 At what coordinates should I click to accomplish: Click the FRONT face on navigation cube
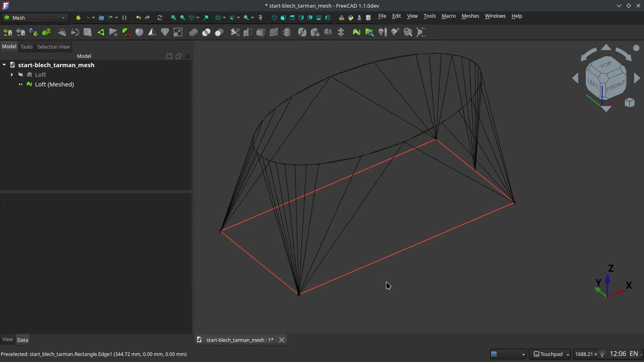coord(615,86)
